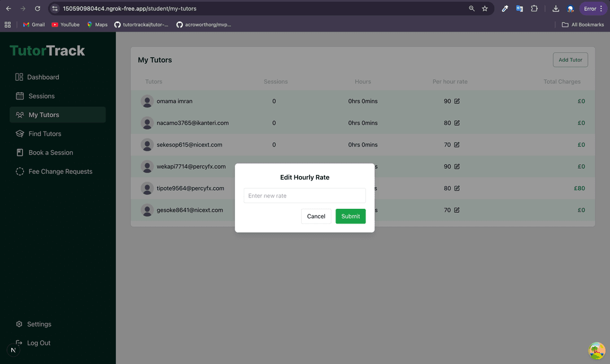Edit rate icon for tipote9564@percyfx.com

point(457,188)
